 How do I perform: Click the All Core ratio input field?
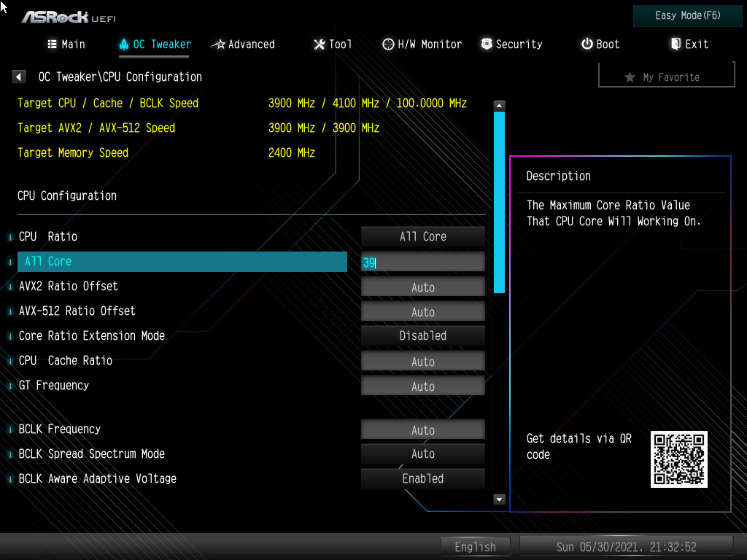422,262
